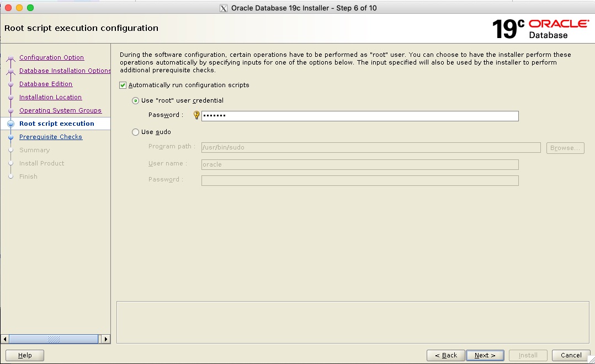
Task: Click the Configuration Option step bullet
Action: point(10,57)
